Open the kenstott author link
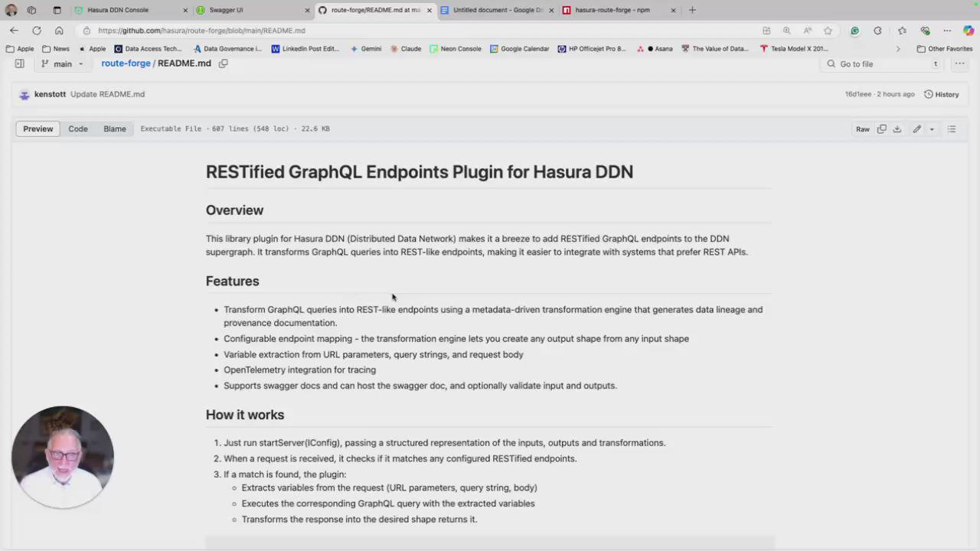The width and height of the screenshot is (980, 551). 50,95
